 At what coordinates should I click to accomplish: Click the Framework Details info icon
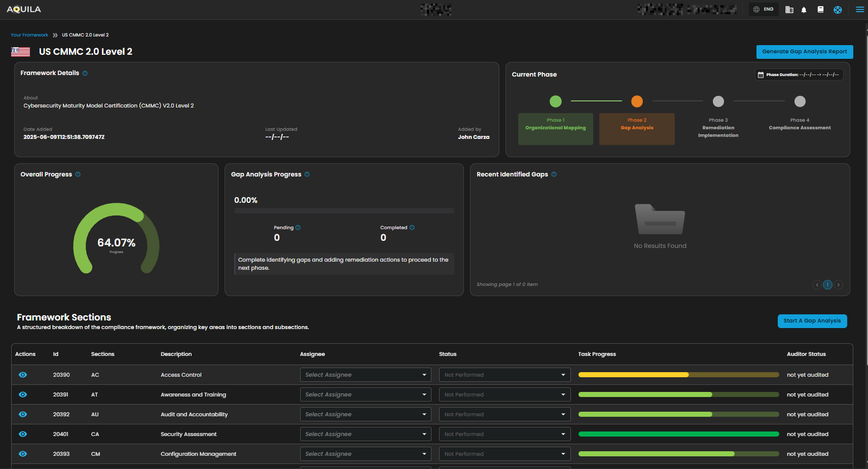[85, 74]
